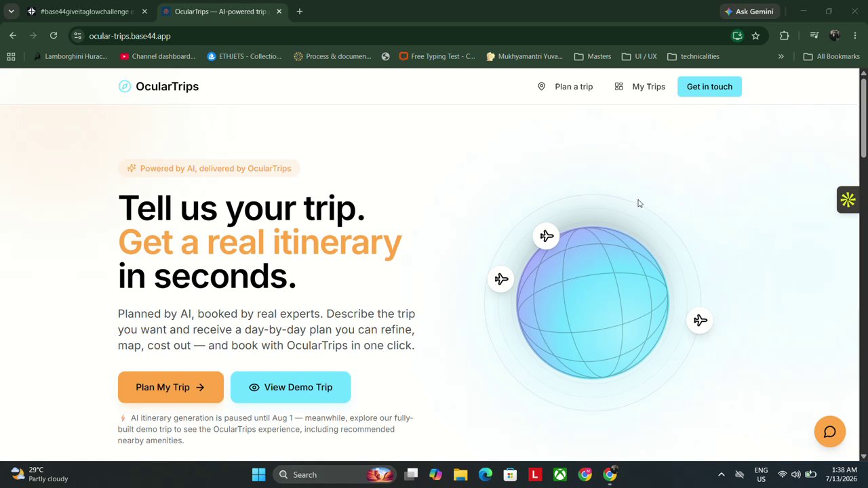Image resolution: width=868 pixels, height=488 pixels.
Task: View site information icon beside the URL
Action: coord(78,36)
